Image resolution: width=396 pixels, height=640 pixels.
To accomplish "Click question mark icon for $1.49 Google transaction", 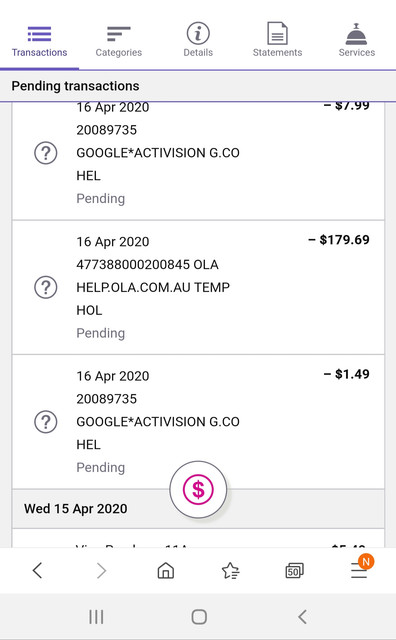I will (46, 422).
